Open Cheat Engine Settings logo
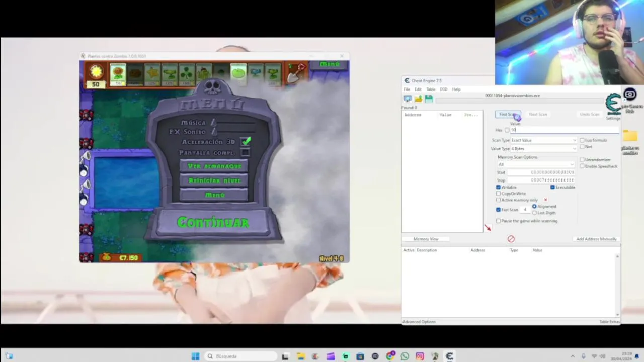This screenshot has width=644, height=362. pyautogui.click(x=613, y=105)
